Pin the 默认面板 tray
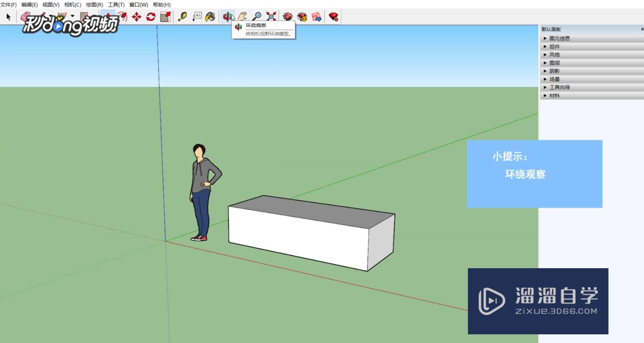The width and height of the screenshot is (644, 343). (x=642, y=29)
